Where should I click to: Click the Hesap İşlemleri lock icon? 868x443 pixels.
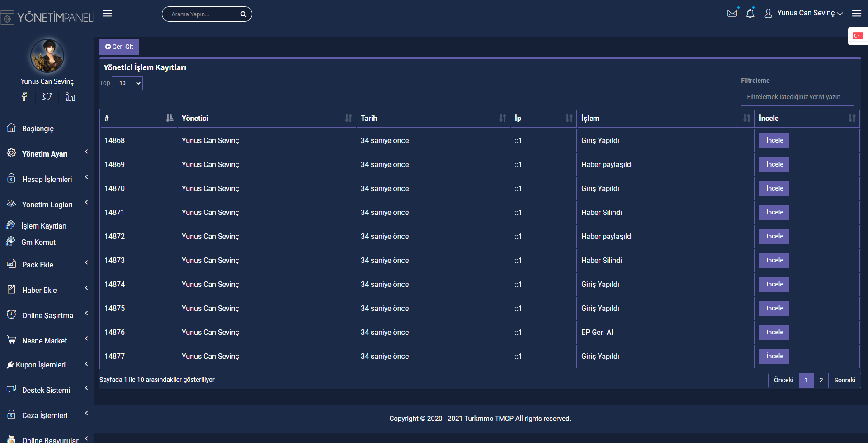11,178
